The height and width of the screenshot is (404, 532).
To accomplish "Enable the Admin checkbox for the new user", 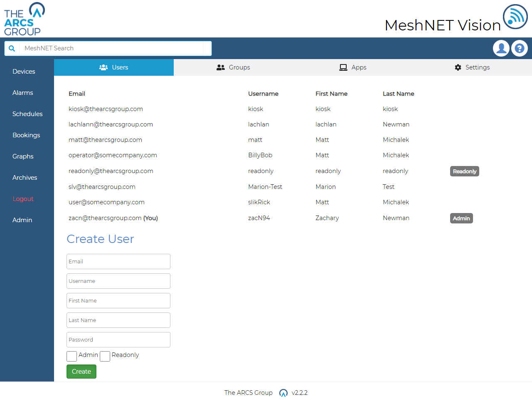I will (x=71, y=356).
